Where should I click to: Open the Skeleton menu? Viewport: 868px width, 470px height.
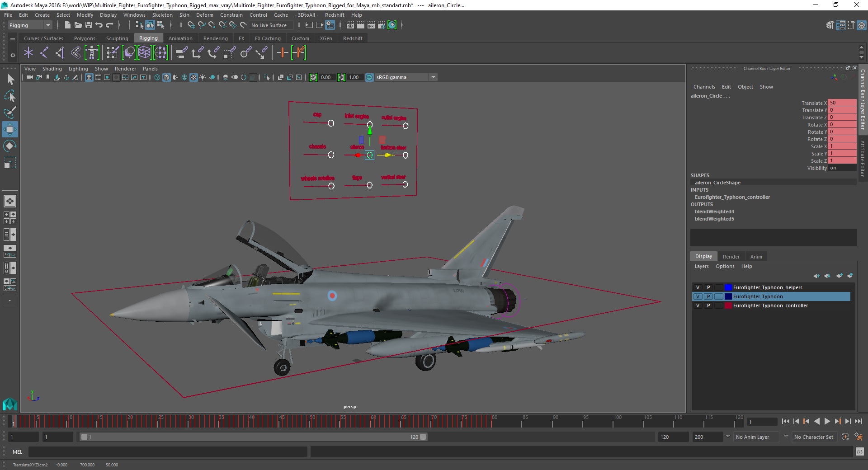click(162, 15)
